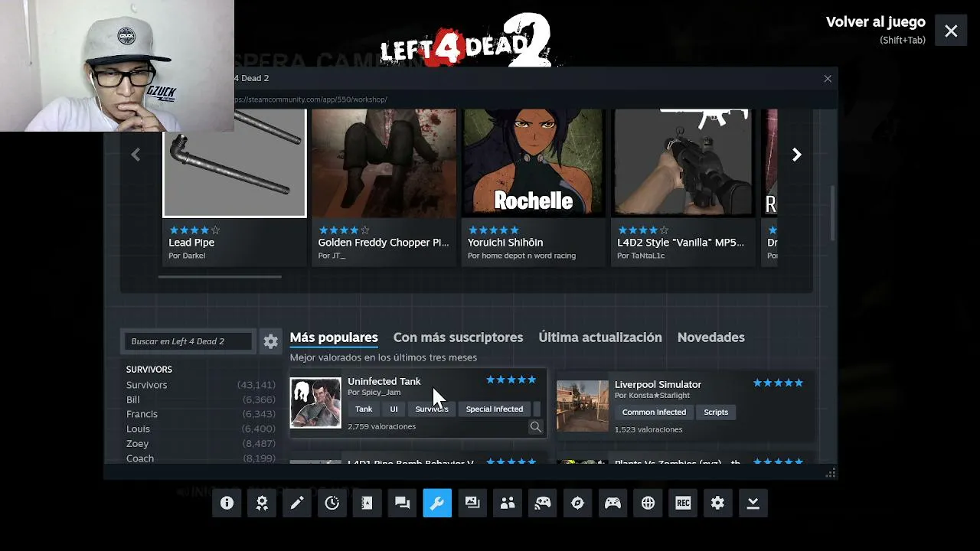Open the game overview info icon
The height and width of the screenshot is (551, 980).
[x=227, y=503]
